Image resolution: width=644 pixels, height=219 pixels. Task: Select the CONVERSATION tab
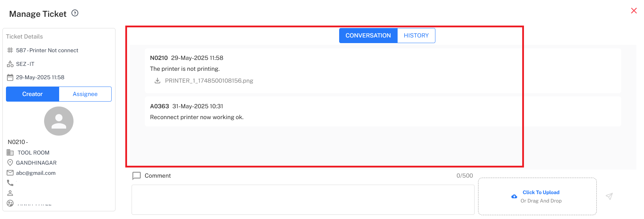[368, 36]
